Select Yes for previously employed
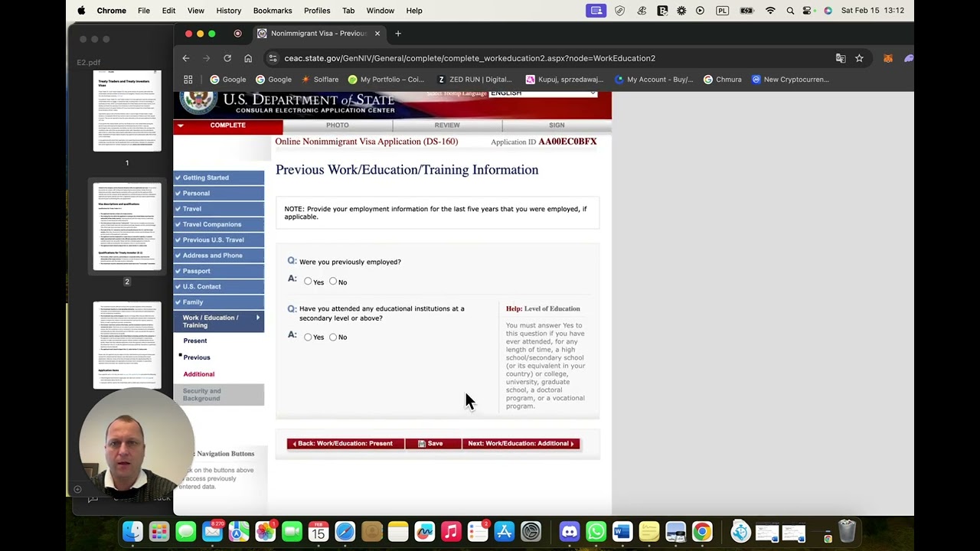Viewport: 980px width, 551px height. pos(308,282)
